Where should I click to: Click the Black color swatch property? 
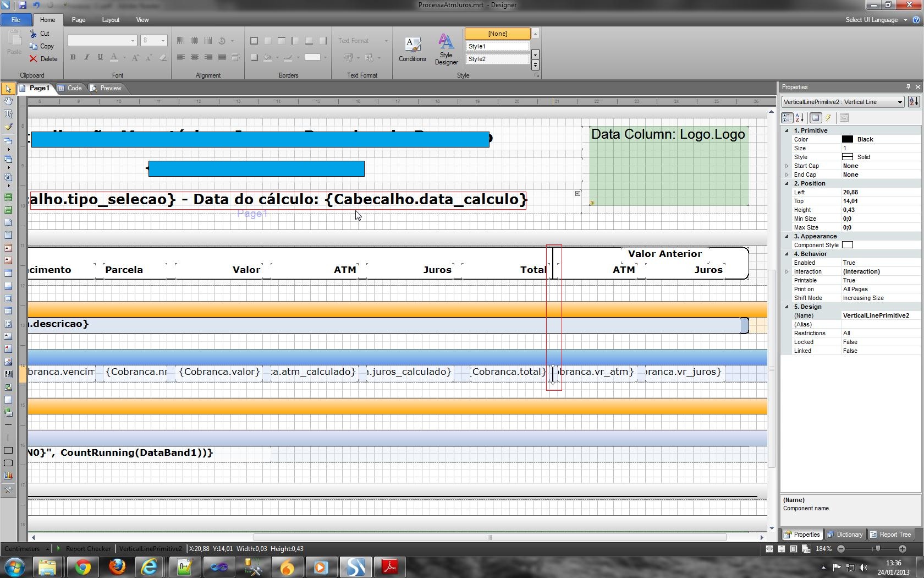[848, 139]
